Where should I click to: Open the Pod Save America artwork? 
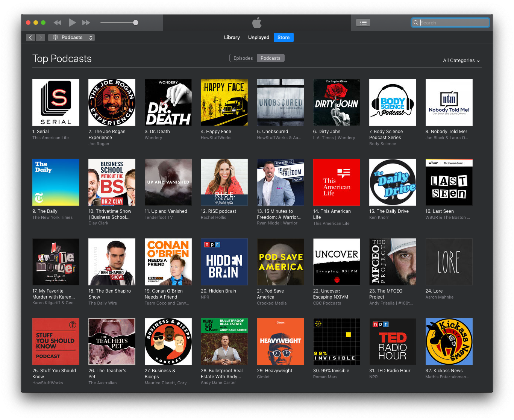[x=281, y=262]
